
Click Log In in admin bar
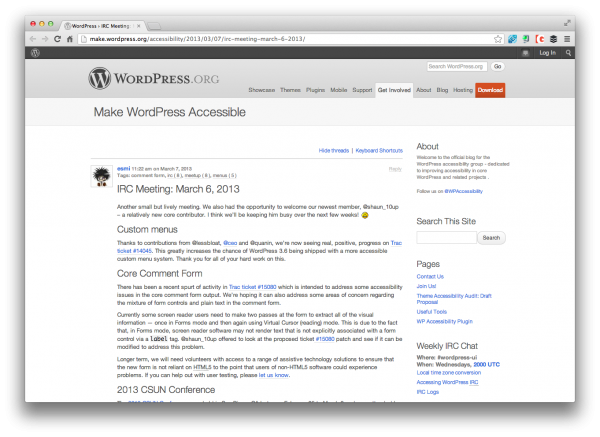coord(547,53)
